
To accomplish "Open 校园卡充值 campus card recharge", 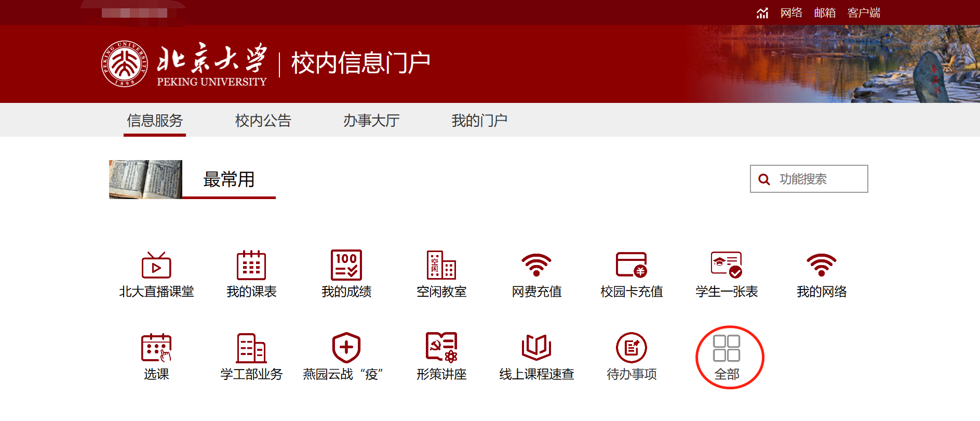I will (632, 266).
